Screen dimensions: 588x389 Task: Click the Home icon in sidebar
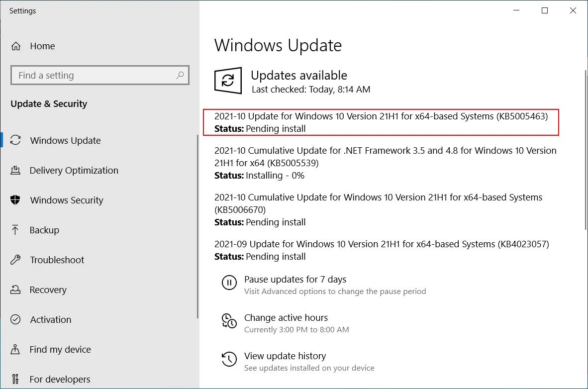tap(16, 46)
